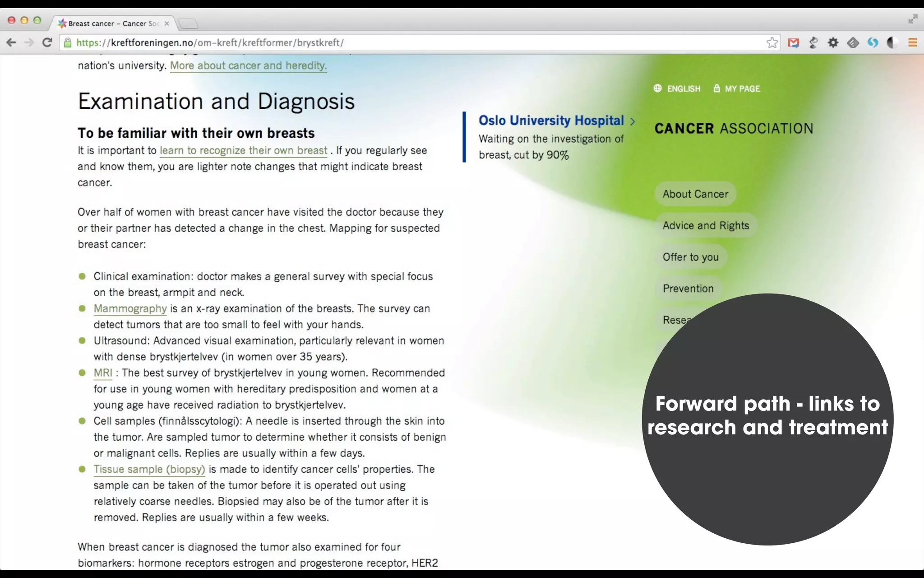The width and height of the screenshot is (924, 578).
Task: Click the lock icon next to MY PAGE
Action: (716, 88)
